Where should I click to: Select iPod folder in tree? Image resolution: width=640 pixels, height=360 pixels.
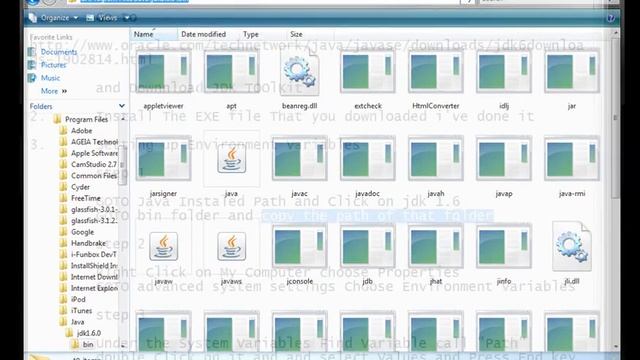pyautogui.click(x=78, y=299)
